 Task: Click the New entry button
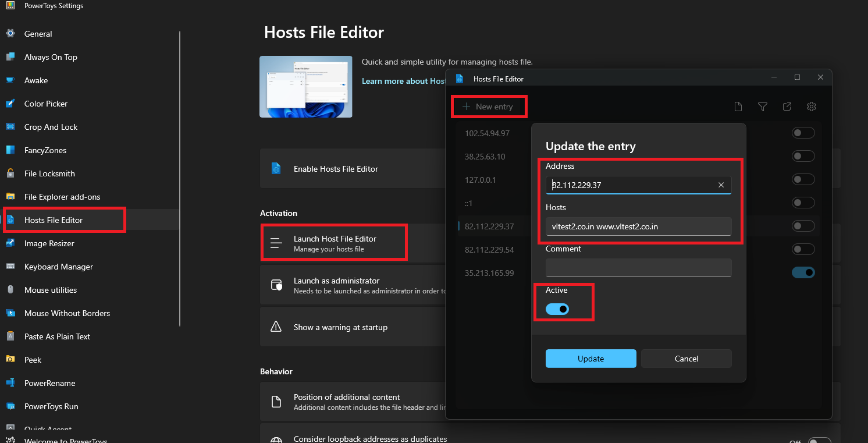[488, 107]
